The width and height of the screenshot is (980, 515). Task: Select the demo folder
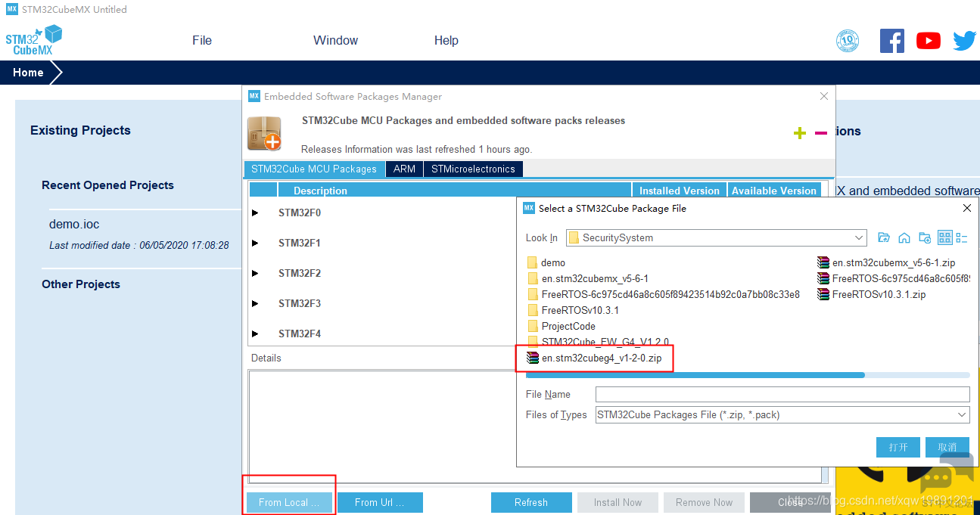click(x=546, y=262)
